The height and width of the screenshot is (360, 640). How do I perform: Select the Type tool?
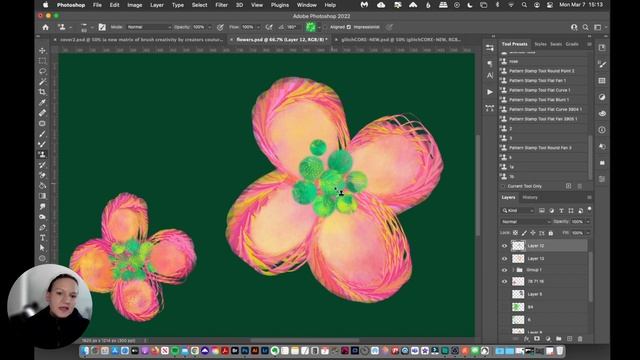(42, 238)
